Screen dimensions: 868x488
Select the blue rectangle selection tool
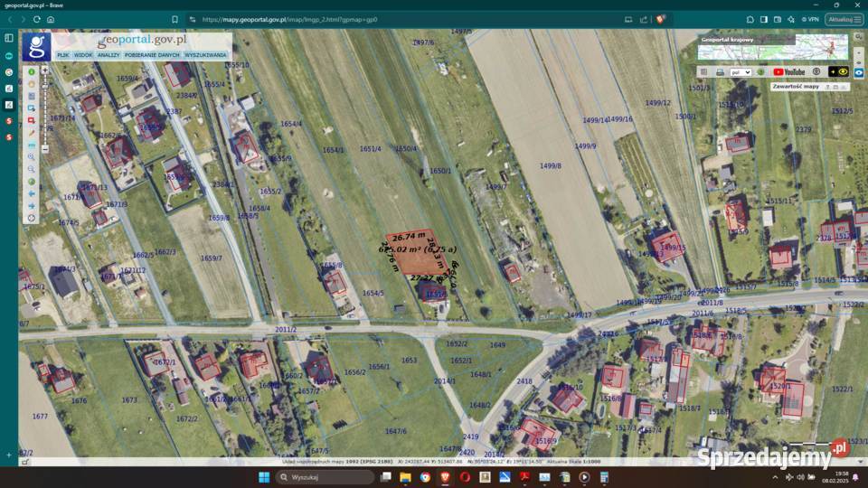coord(32,108)
